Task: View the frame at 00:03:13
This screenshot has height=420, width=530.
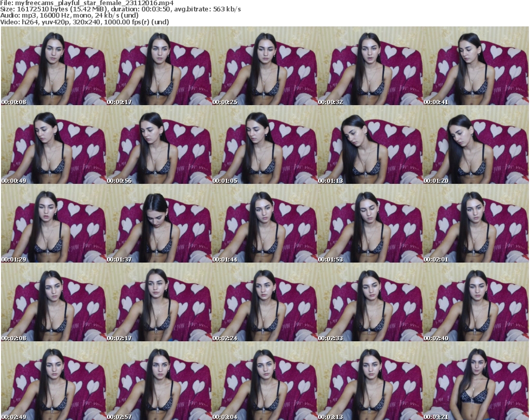Action: point(370,381)
